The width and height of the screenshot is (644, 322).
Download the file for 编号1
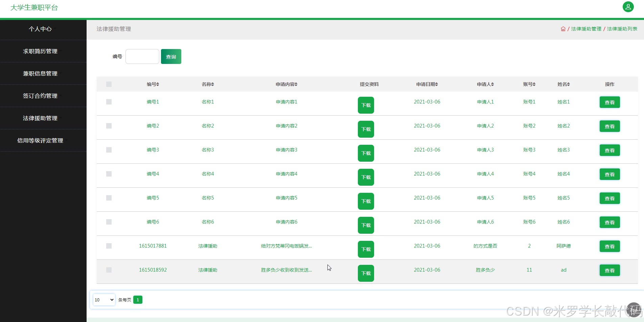[x=366, y=105]
